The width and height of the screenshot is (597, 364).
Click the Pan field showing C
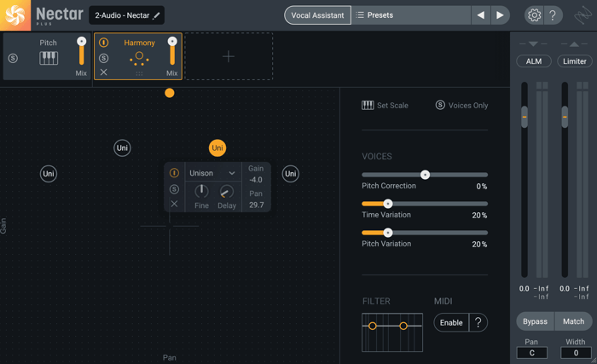[x=532, y=353]
